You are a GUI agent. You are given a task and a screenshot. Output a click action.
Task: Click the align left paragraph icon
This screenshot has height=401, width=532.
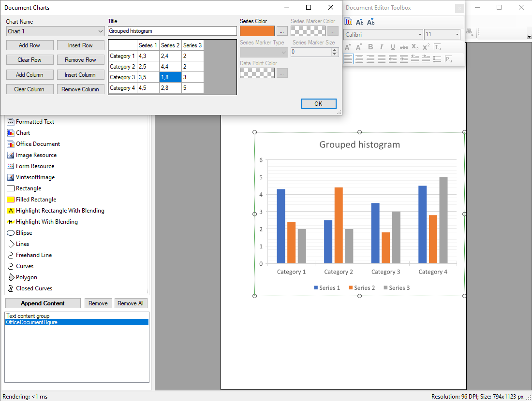(348, 59)
